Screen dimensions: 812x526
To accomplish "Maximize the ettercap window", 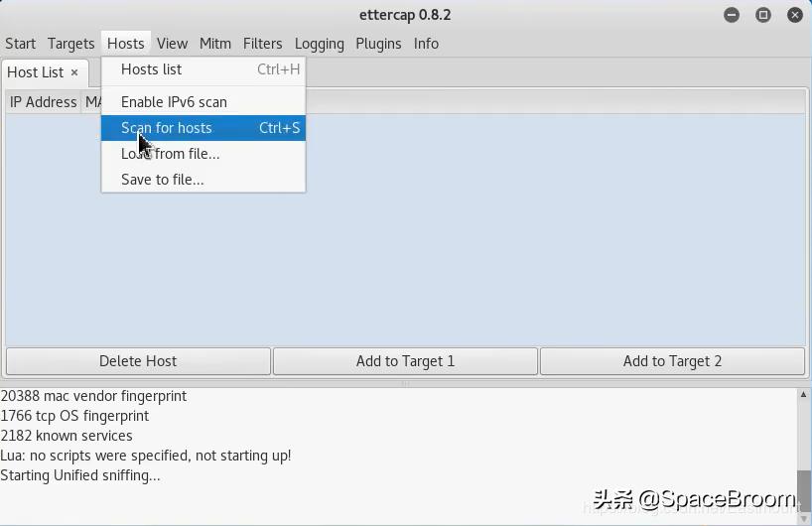I will click(763, 15).
